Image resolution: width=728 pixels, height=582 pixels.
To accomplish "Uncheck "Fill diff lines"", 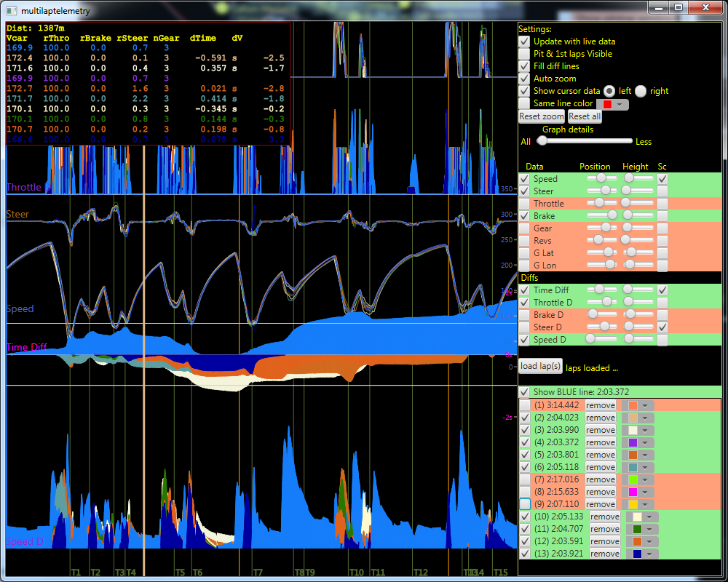I will pyautogui.click(x=523, y=66).
